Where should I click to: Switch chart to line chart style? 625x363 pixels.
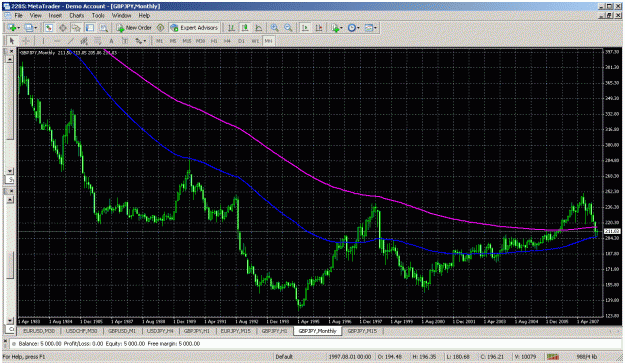tap(259, 27)
